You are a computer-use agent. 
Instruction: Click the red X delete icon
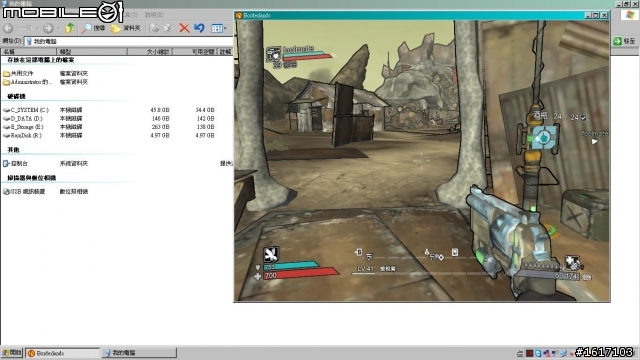(184, 28)
